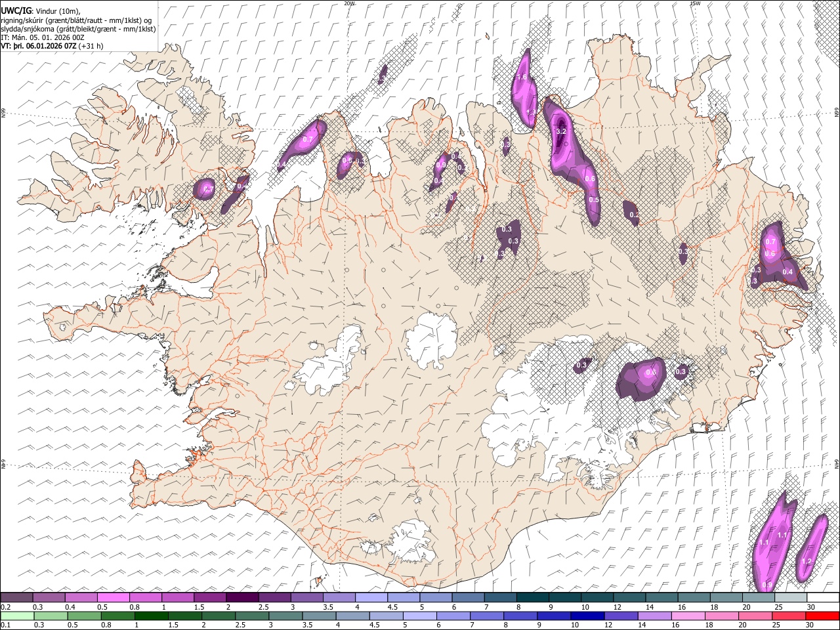The image size is (840, 630).
Task: Click the '3.2' snowfall value on the map
Action: click(x=561, y=132)
